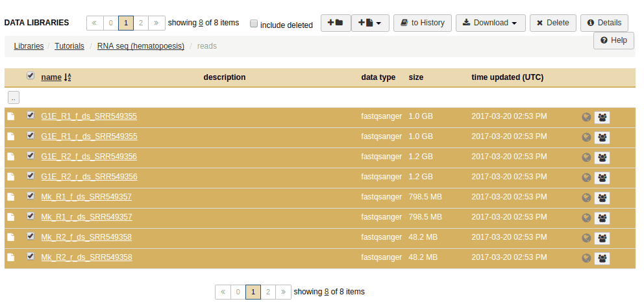Uncheck the select-all checkbox in header
This screenshot has width=644, height=308.
click(x=31, y=76)
